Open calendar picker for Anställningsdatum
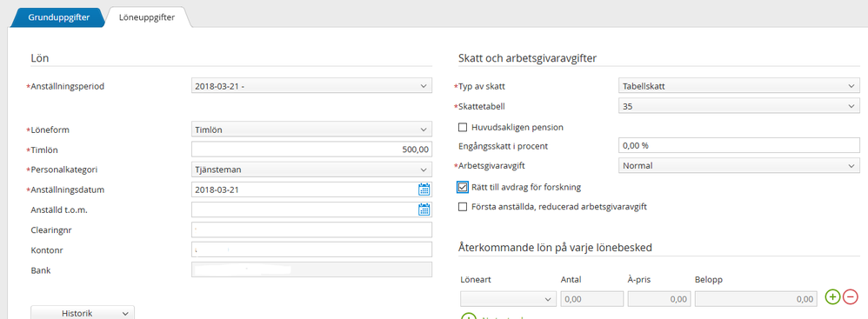Image resolution: width=868 pixels, height=319 pixels. [x=424, y=189]
